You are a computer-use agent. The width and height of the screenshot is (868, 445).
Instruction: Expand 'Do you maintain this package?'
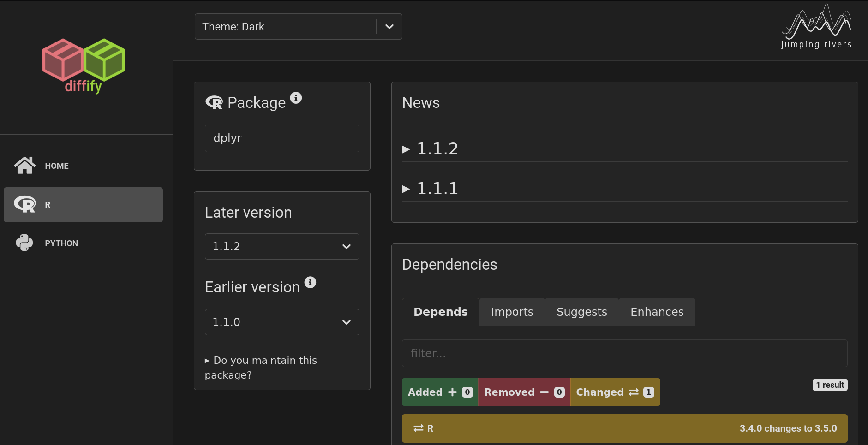(261, 368)
